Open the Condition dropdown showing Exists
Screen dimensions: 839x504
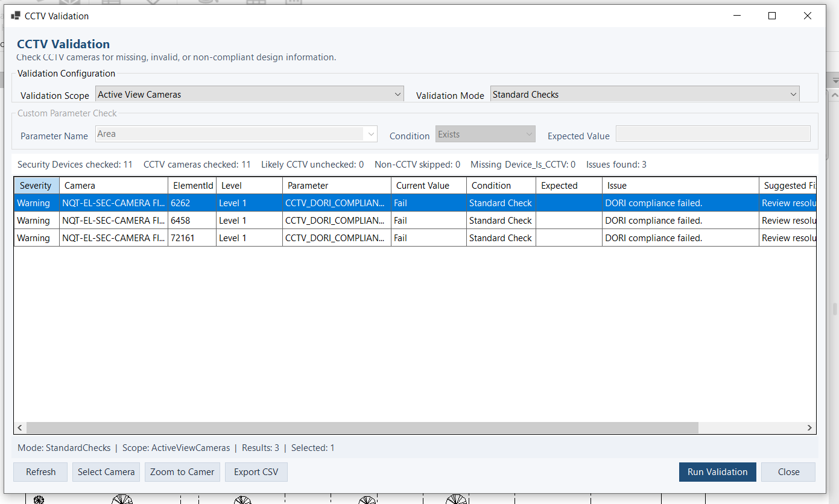click(x=486, y=134)
